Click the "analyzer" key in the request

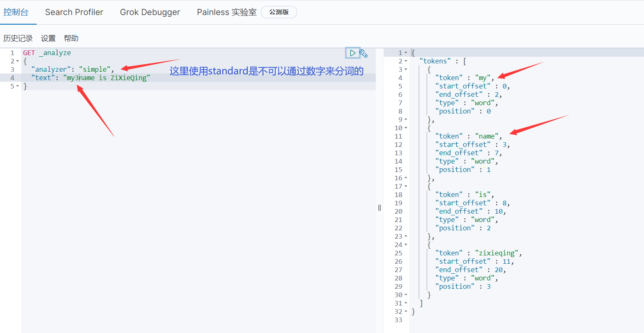[x=51, y=69]
